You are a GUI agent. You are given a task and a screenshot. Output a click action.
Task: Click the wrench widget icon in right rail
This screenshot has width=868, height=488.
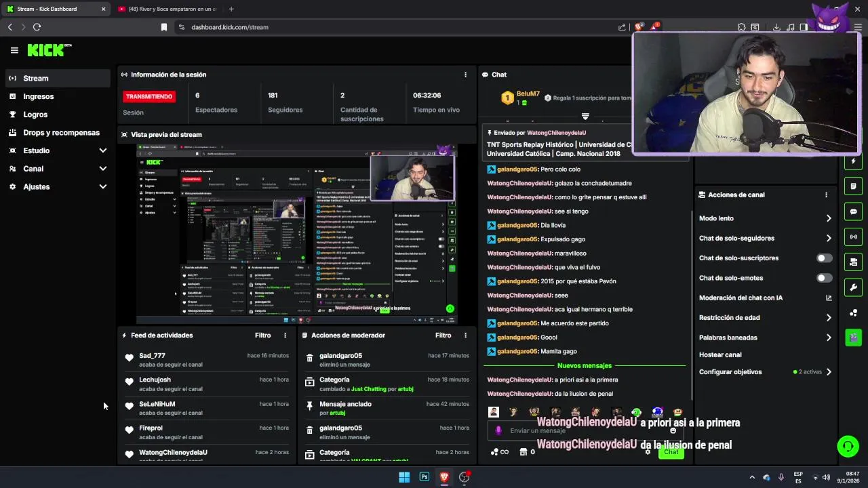click(x=853, y=287)
